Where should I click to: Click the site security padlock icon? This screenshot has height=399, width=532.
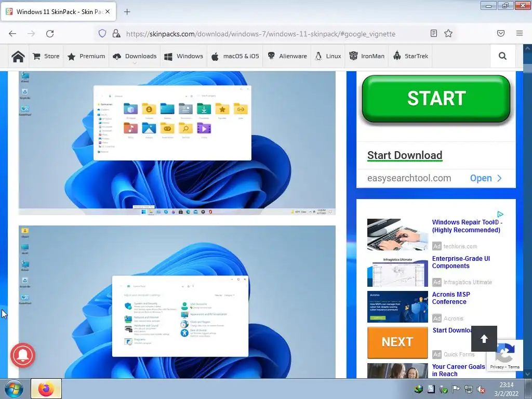point(116,33)
